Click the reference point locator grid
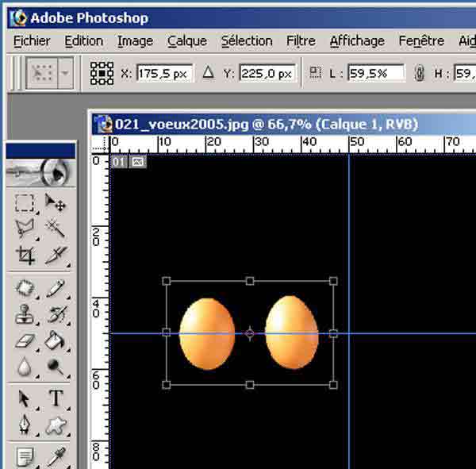 pyautogui.click(x=102, y=73)
